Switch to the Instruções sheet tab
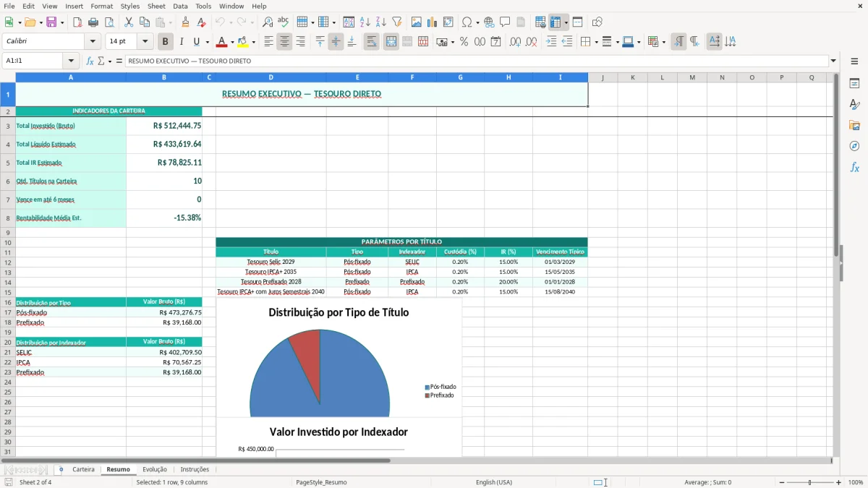The image size is (868, 488). click(195, 469)
